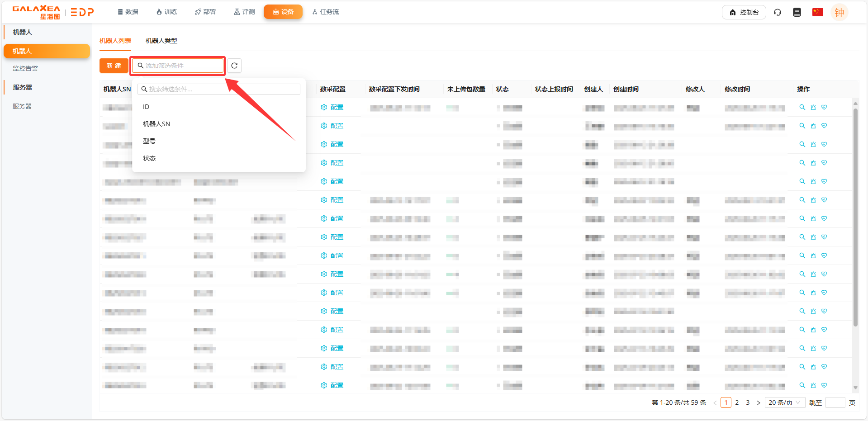Click the heartbeat health icon in first row
The image size is (868, 421).
click(x=824, y=107)
